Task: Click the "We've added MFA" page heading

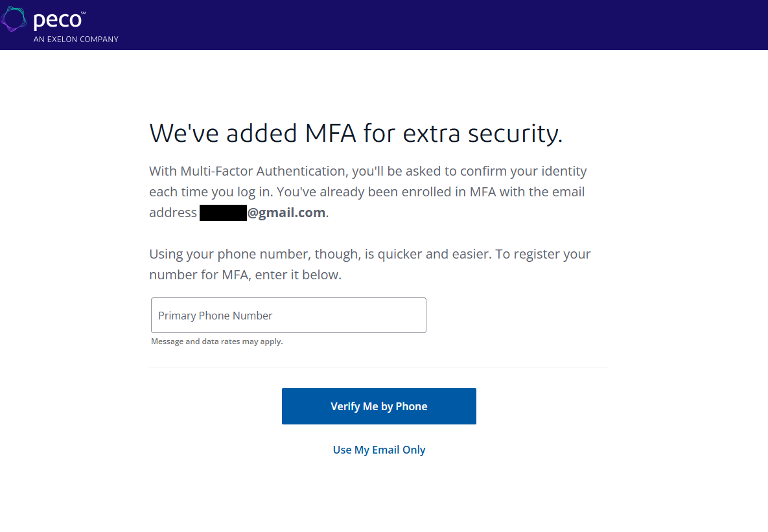Action: pos(355,133)
